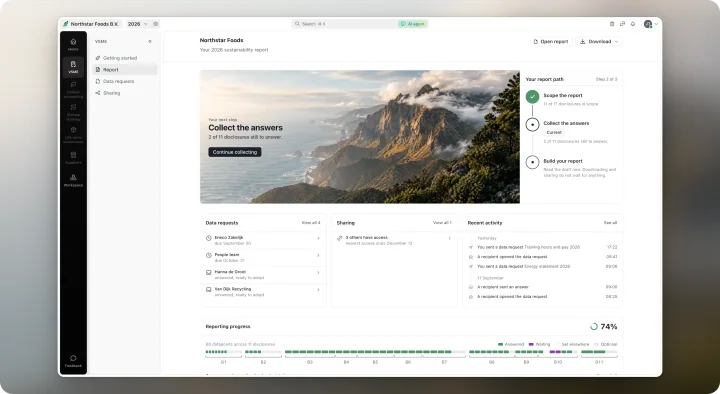The width and height of the screenshot is (720, 394).
Task: Click the notifications bell icon in top bar
Action: point(633,24)
